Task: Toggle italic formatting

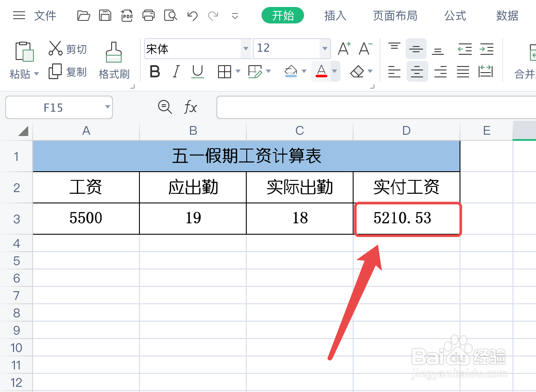Action: pos(176,72)
